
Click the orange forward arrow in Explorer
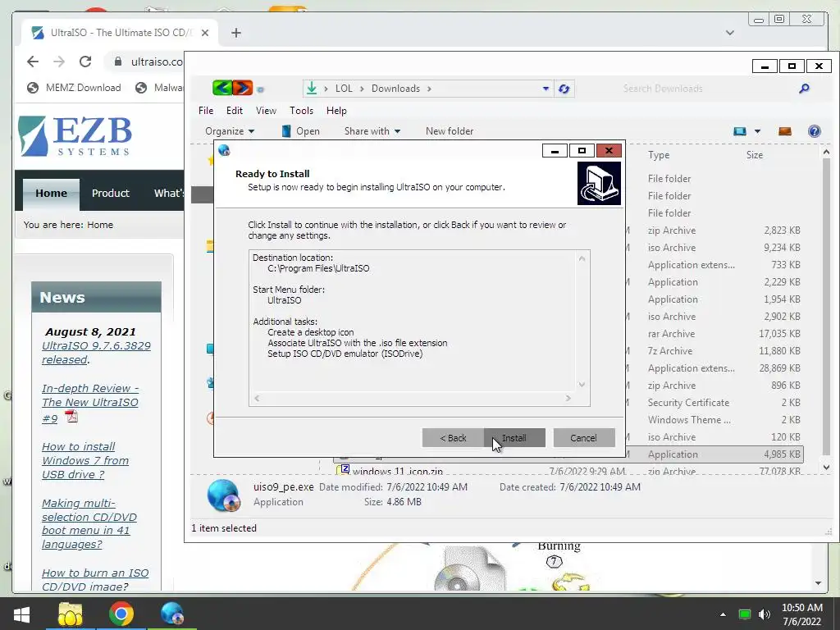point(243,88)
